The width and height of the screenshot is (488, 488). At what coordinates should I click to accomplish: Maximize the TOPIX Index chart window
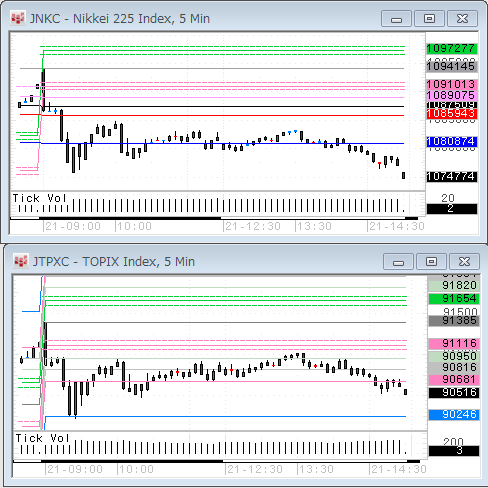pos(431,262)
